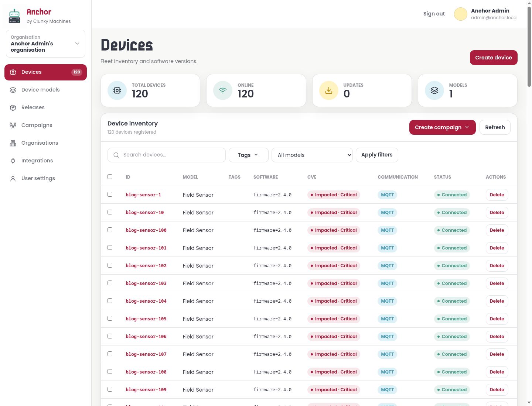This screenshot has height=406, width=532.
Task: Click the Create device button
Action: [494, 58]
